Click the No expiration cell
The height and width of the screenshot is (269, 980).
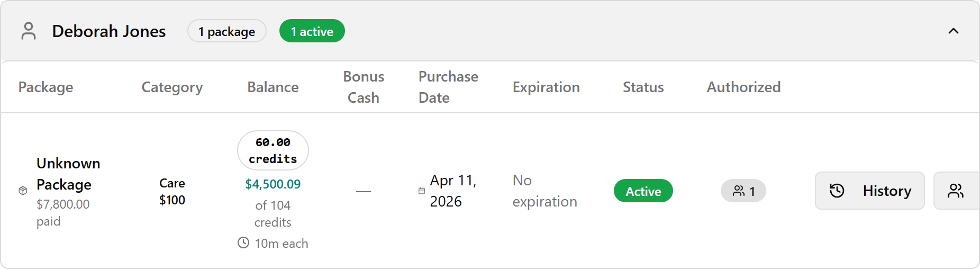coord(545,191)
